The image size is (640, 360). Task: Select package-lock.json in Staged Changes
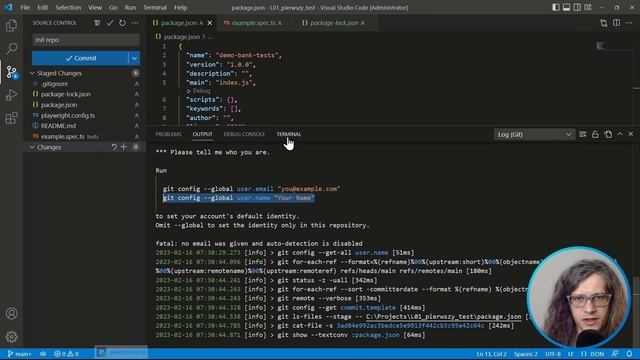point(85,94)
